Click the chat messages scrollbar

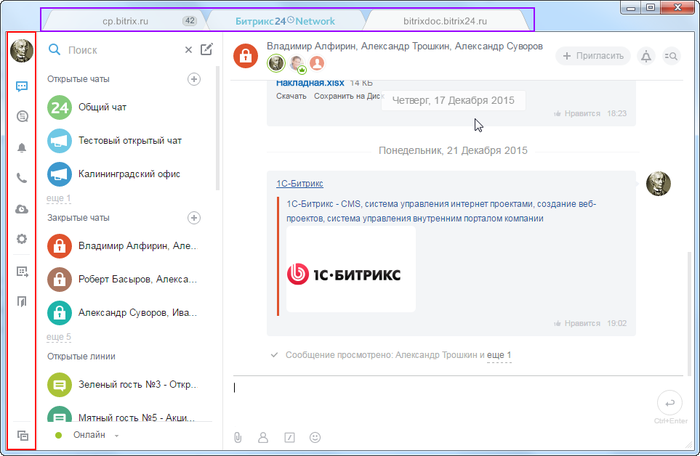coord(690,313)
